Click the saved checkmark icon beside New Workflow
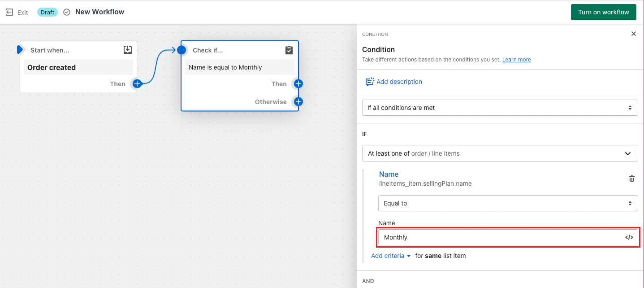 67,12
